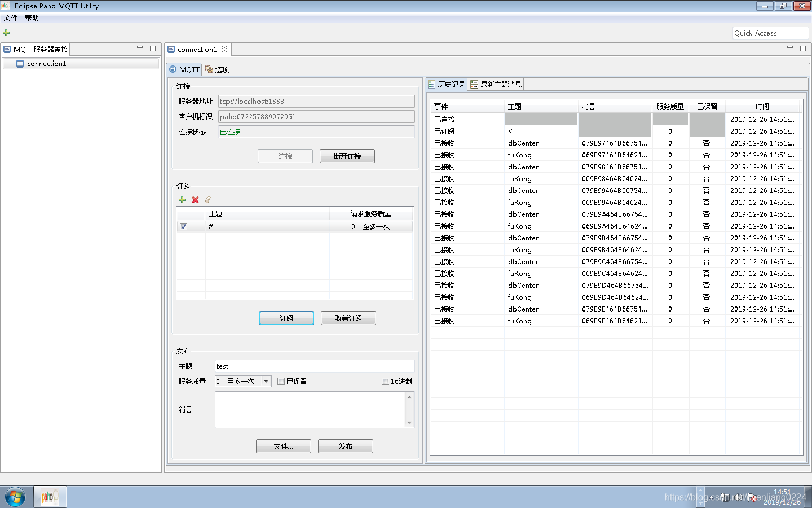Click the subscription 请求服务质量 column header
The width and height of the screenshot is (812, 508).
372,213
